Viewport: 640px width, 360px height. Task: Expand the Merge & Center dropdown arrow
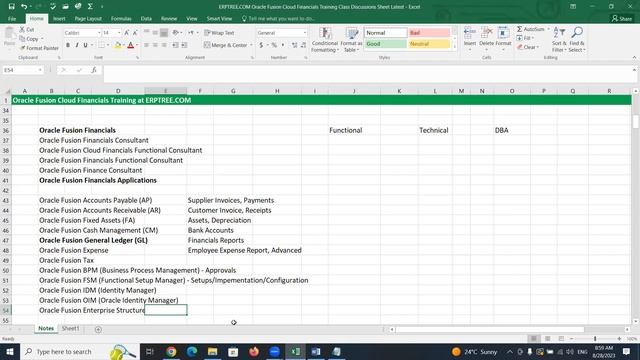click(251, 45)
